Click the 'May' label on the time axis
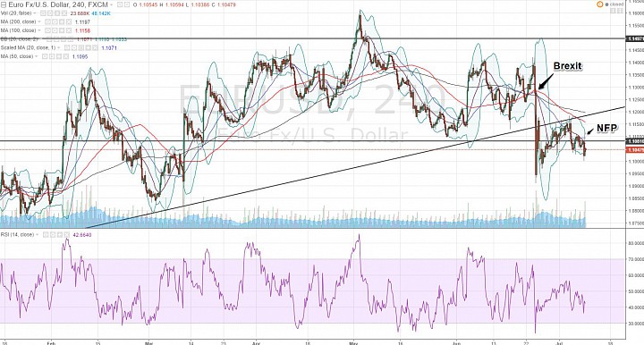644x345 pixels. tap(353, 342)
